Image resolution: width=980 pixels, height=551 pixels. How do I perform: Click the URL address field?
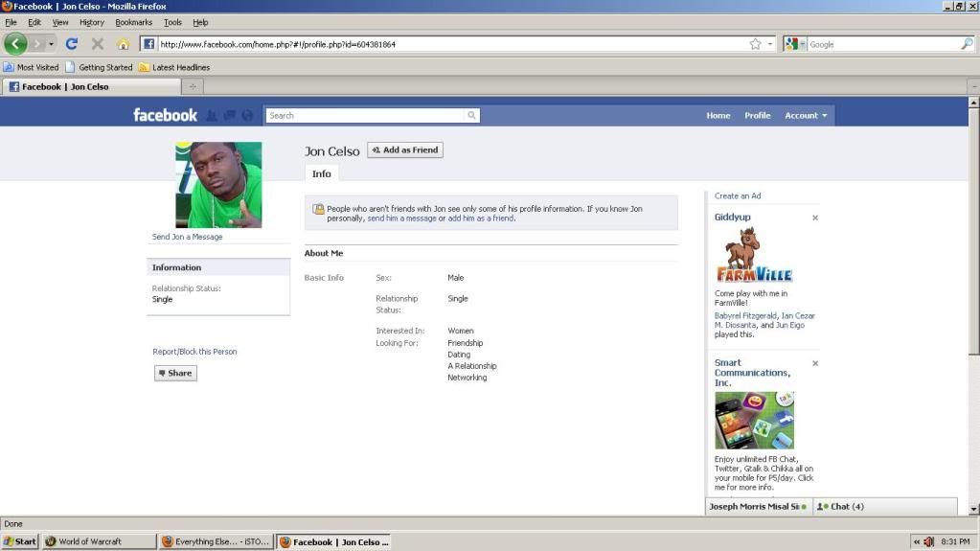click(451, 44)
